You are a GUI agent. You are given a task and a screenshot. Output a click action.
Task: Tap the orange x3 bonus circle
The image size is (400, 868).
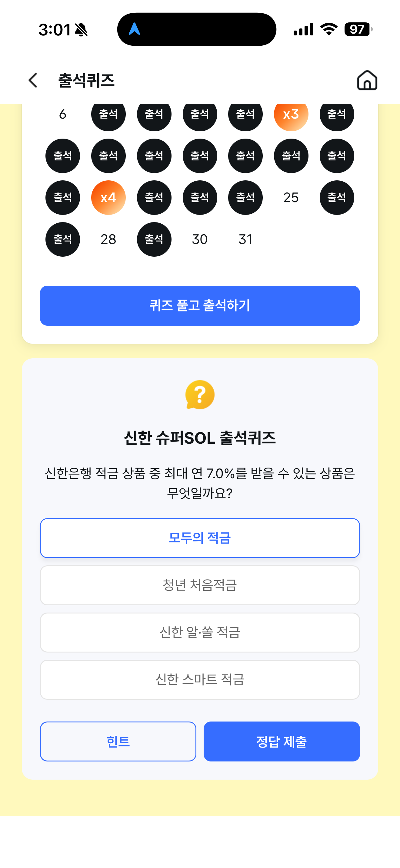(x=291, y=115)
